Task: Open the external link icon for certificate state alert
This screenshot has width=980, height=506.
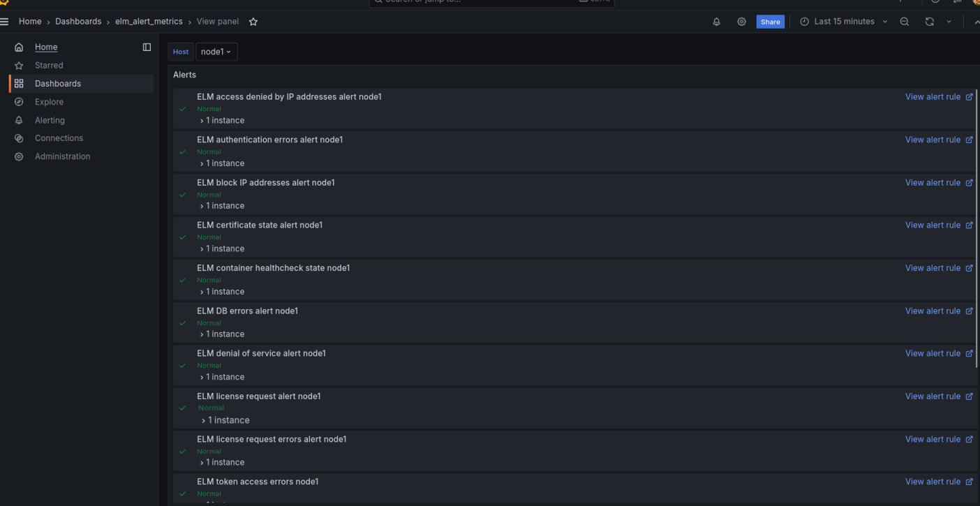Action: click(969, 225)
